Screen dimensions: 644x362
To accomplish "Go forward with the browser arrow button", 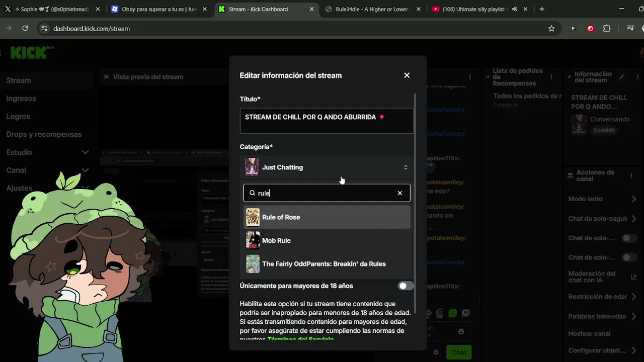I will click(x=8, y=29).
